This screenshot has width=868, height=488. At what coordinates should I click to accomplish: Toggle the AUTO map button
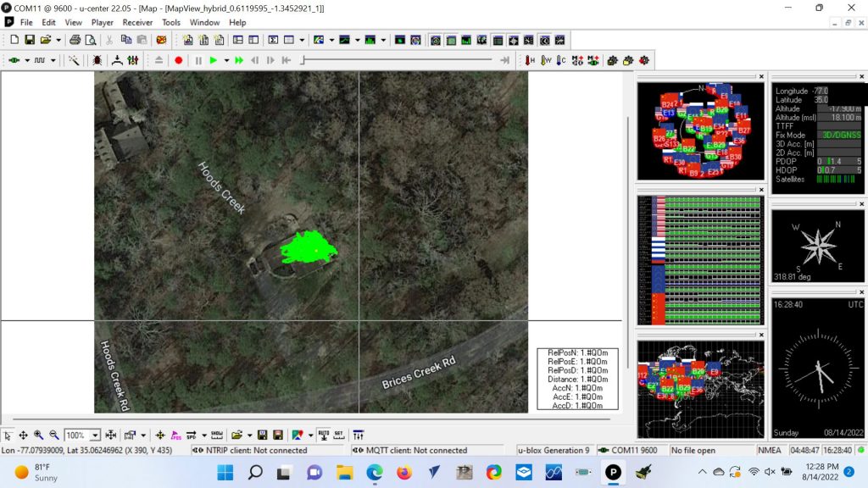(x=323, y=435)
